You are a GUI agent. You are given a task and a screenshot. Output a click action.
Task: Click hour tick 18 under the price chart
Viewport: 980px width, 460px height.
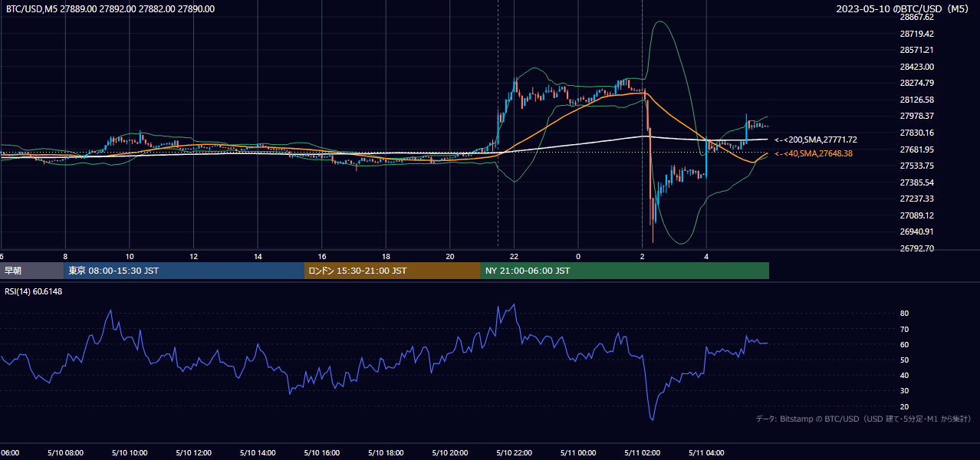pyautogui.click(x=386, y=257)
